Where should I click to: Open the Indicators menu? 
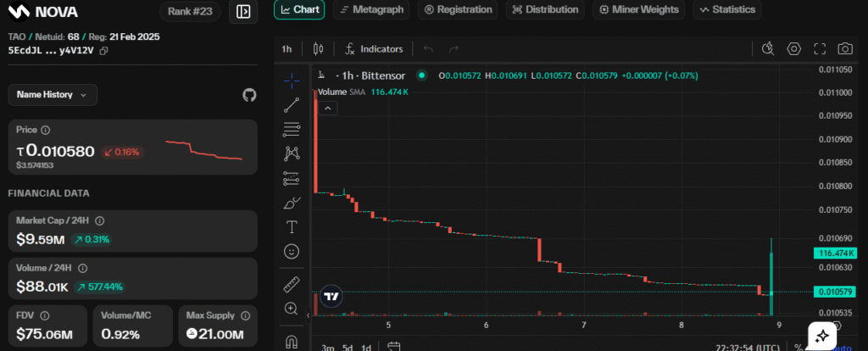pos(375,49)
